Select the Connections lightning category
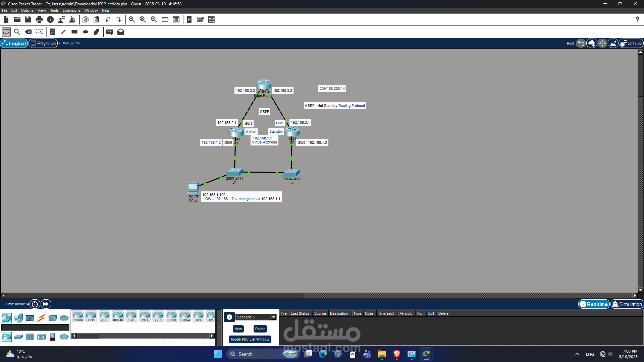 [41, 318]
